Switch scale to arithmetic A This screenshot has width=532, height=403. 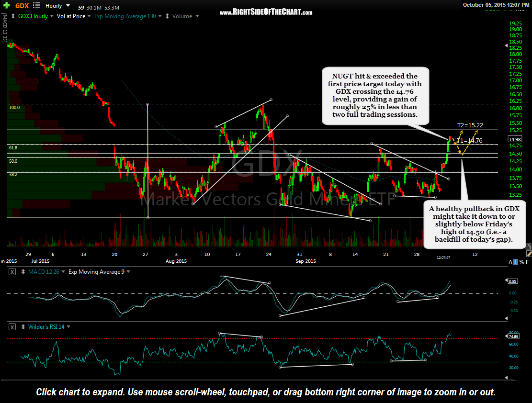click(x=510, y=262)
